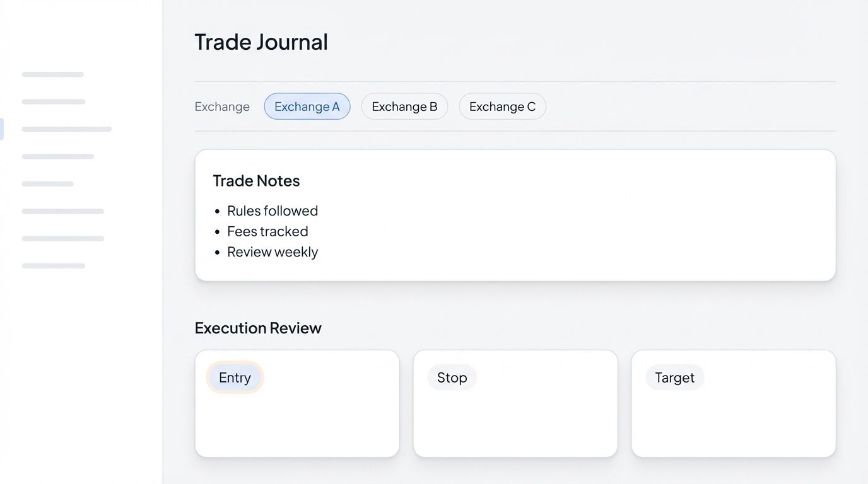Click the second sidebar navigation item

click(54, 101)
